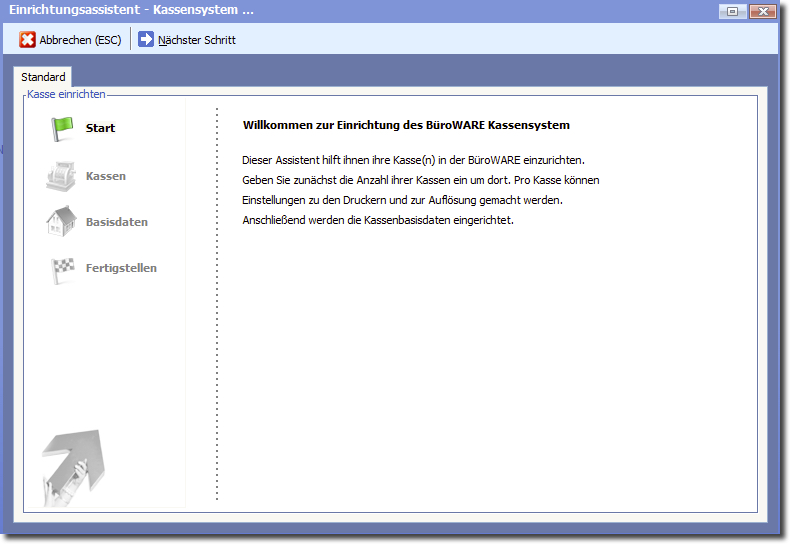Click the checkered flag Fertigstellen icon
Image resolution: width=790 pixels, height=544 pixels.
(63, 269)
